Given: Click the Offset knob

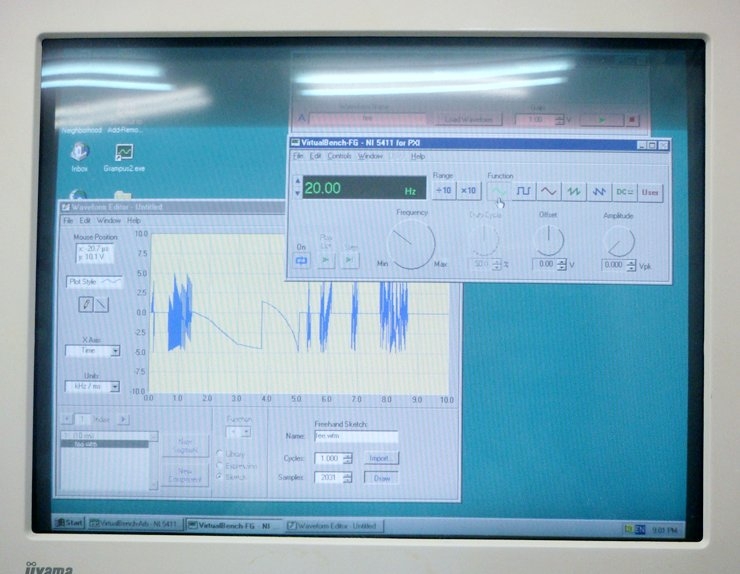Looking at the screenshot, I should 549,240.
